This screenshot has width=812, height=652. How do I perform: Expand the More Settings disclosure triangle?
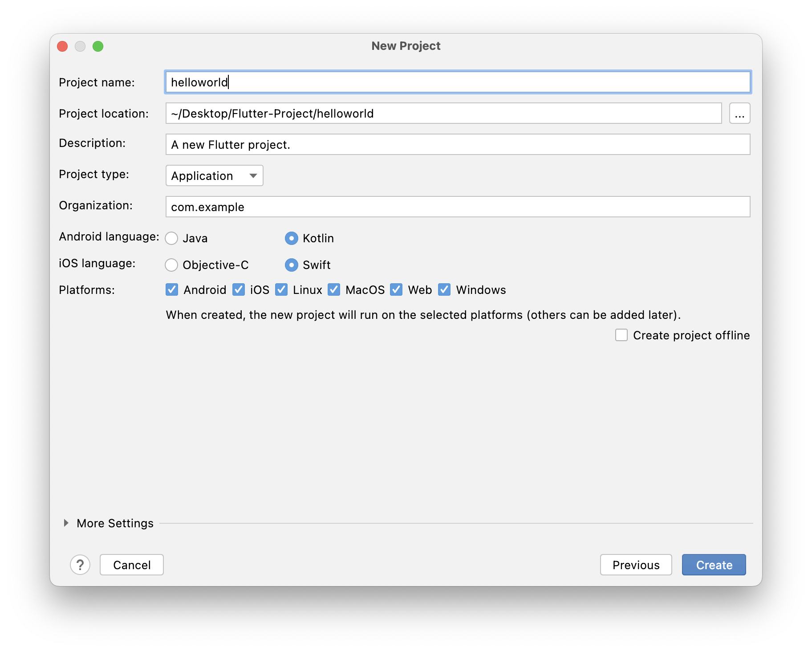66,523
